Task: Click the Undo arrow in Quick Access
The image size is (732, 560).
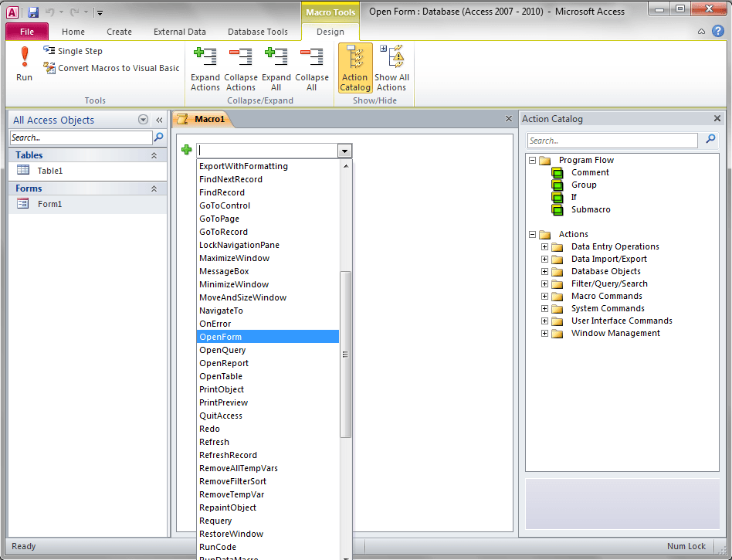Action: pos(49,12)
